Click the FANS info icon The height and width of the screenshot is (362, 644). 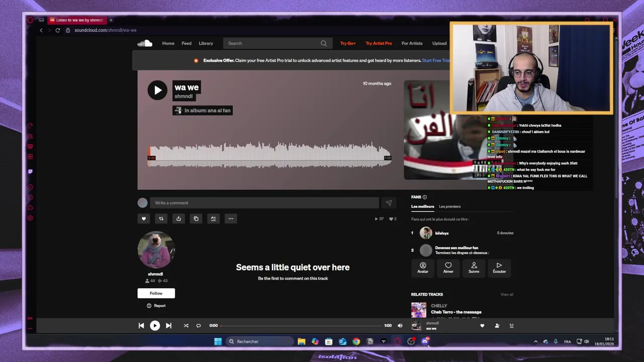coord(425,197)
